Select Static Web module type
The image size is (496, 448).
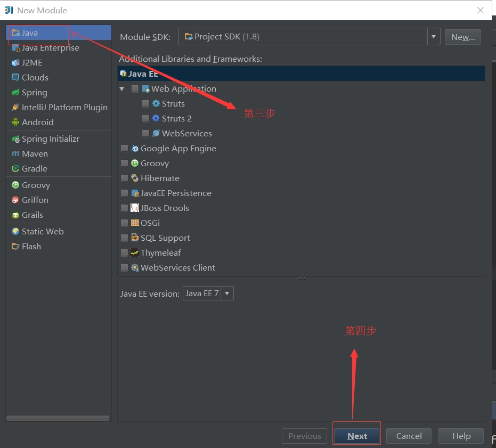click(59, 231)
